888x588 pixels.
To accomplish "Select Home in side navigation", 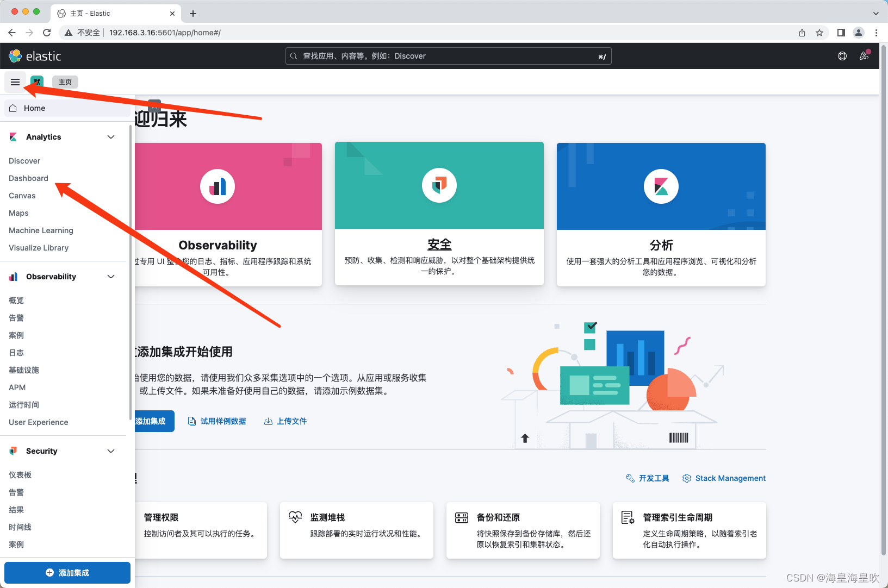I will pyautogui.click(x=67, y=108).
